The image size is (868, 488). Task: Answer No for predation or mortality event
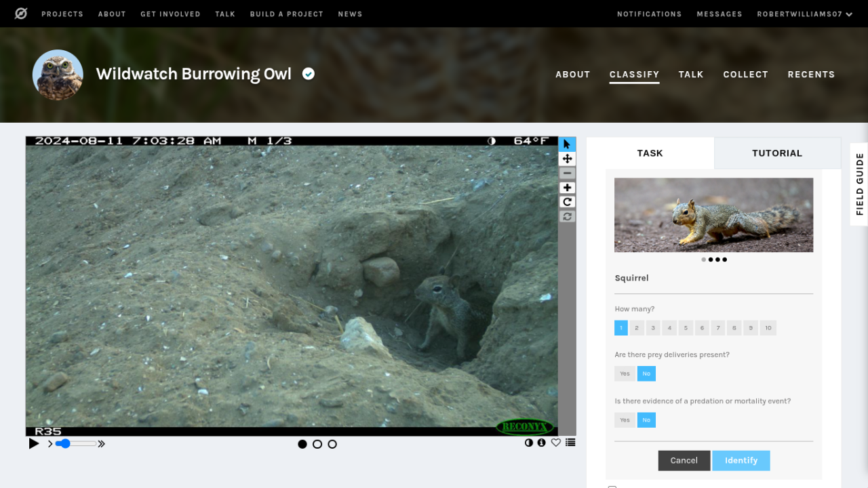click(646, 420)
